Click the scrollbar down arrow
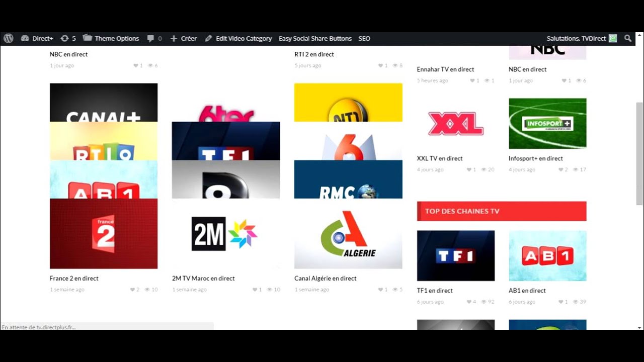This screenshot has height=362, width=644. (639, 327)
